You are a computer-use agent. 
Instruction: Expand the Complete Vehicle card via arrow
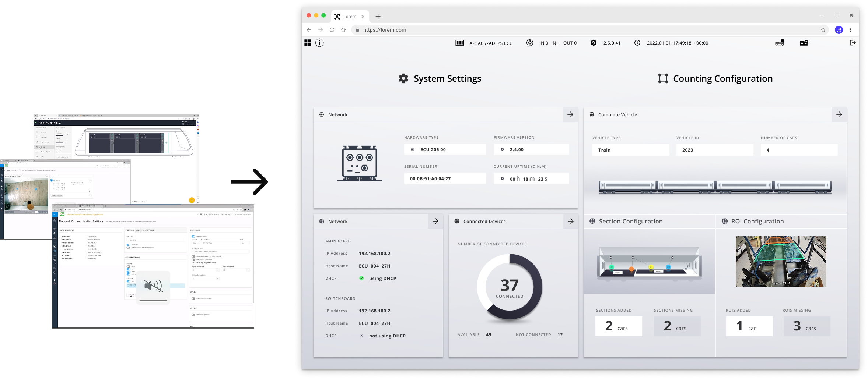tap(839, 115)
